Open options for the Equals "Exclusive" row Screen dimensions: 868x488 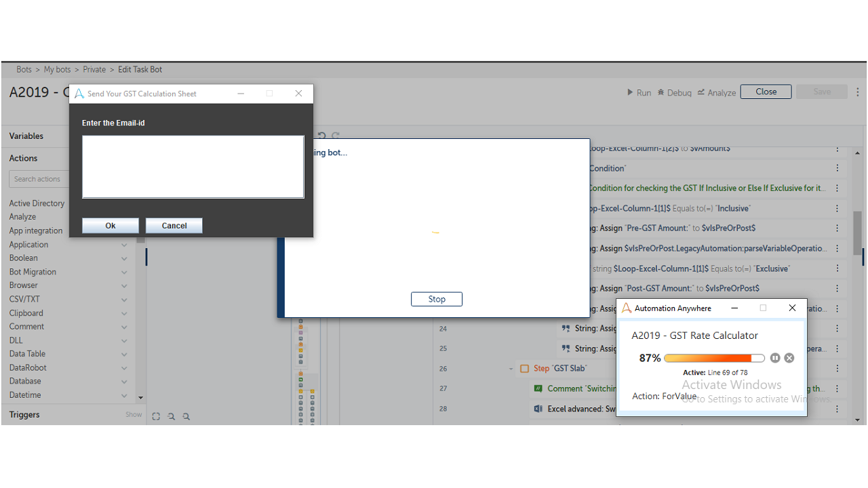[837, 268]
